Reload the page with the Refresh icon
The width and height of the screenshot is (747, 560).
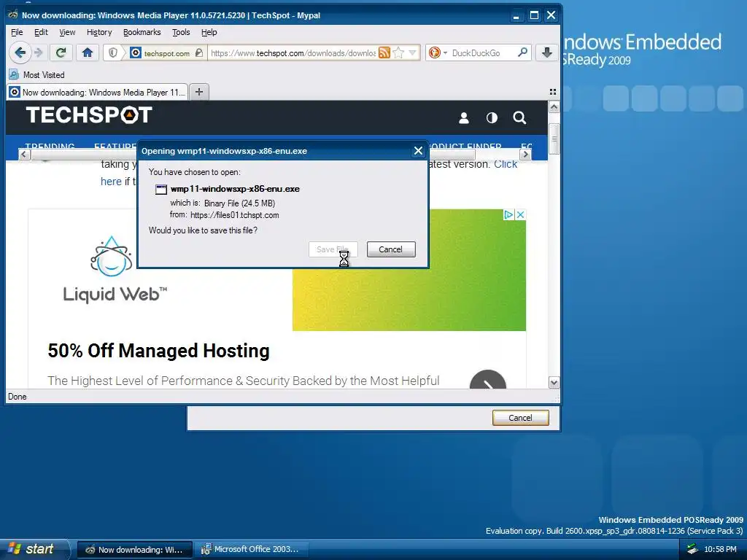coord(61,52)
